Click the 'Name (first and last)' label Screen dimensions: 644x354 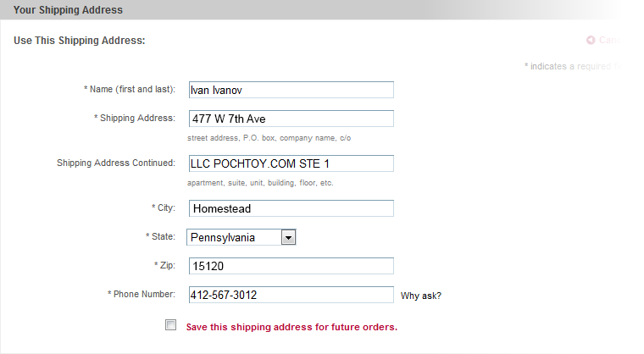tap(131, 90)
